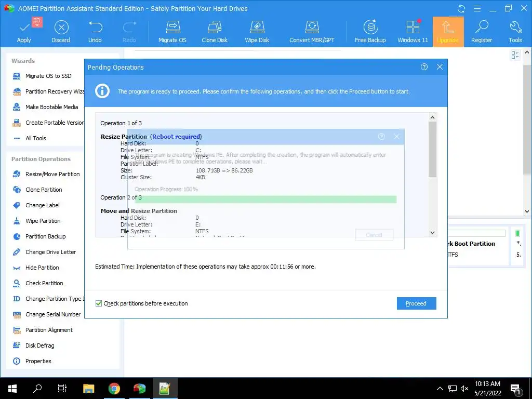Choose Wipe Partition operation

(x=37, y=221)
